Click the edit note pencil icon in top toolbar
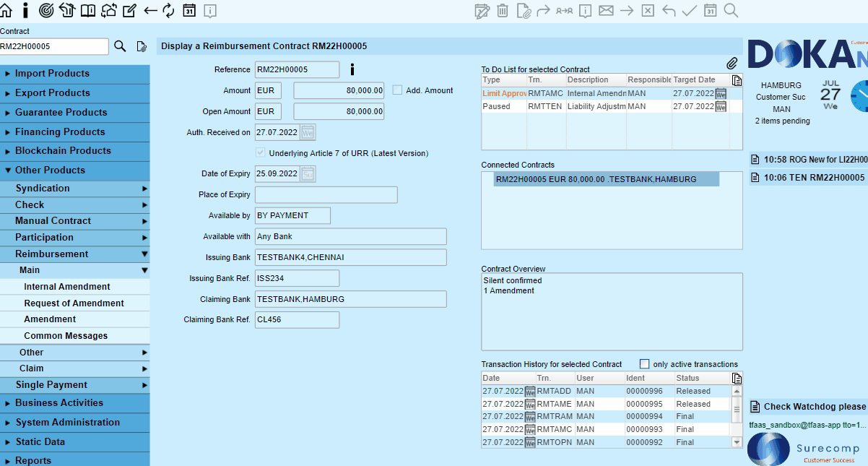 coord(130,10)
